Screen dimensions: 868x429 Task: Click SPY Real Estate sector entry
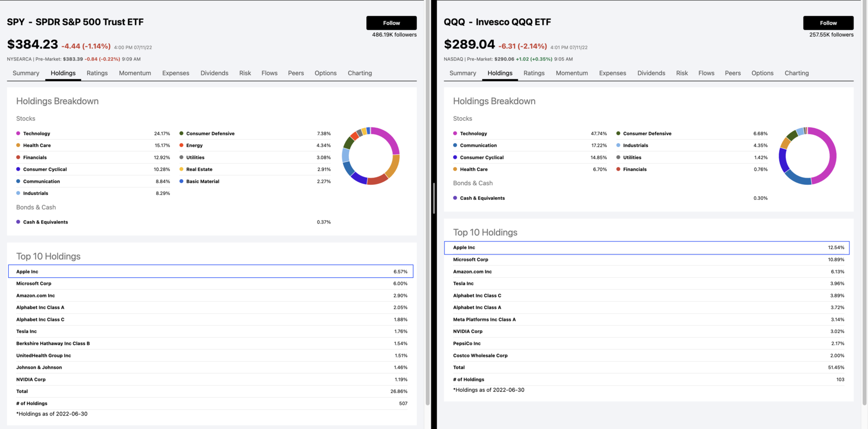click(x=255, y=169)
